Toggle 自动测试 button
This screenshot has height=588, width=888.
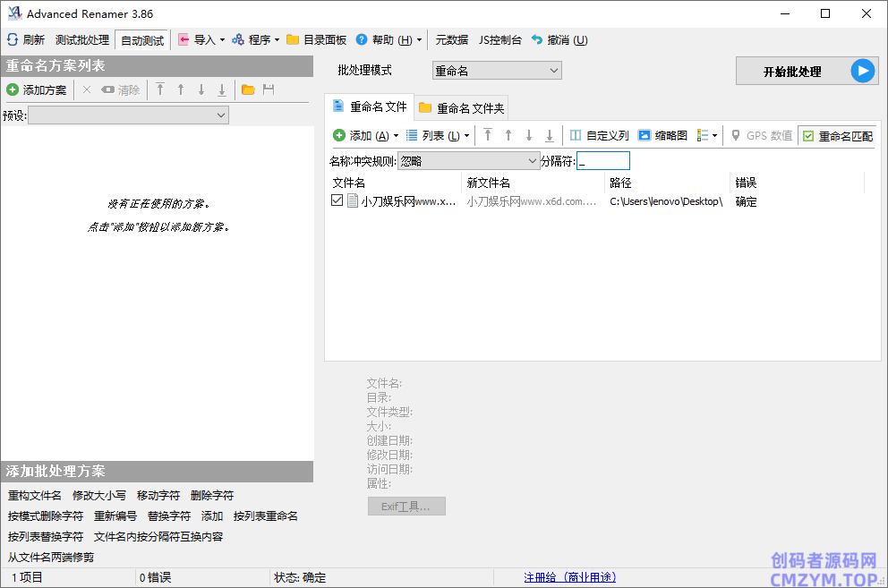142,40
